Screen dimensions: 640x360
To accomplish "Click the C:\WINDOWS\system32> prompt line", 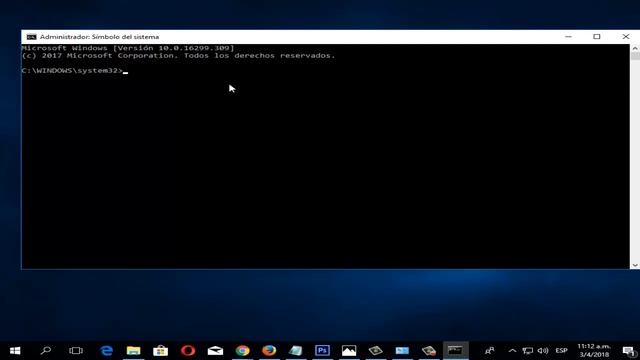I will (x=72, y=71).
